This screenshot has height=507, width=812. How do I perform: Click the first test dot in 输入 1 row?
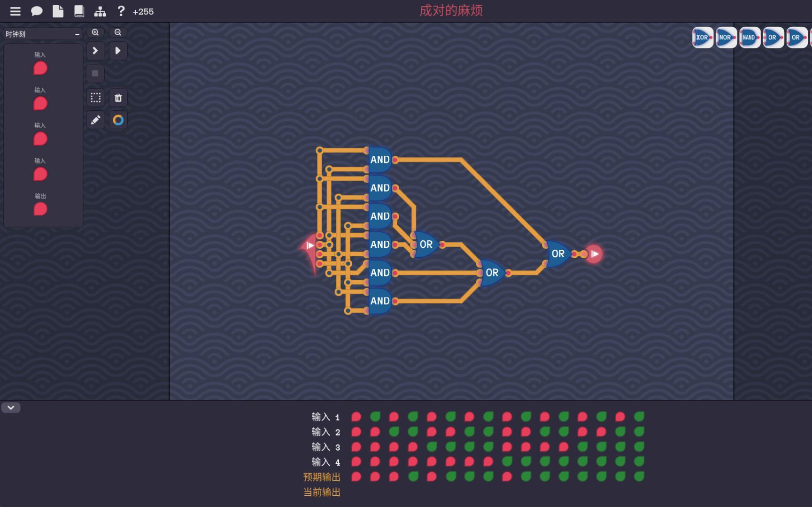356,416
